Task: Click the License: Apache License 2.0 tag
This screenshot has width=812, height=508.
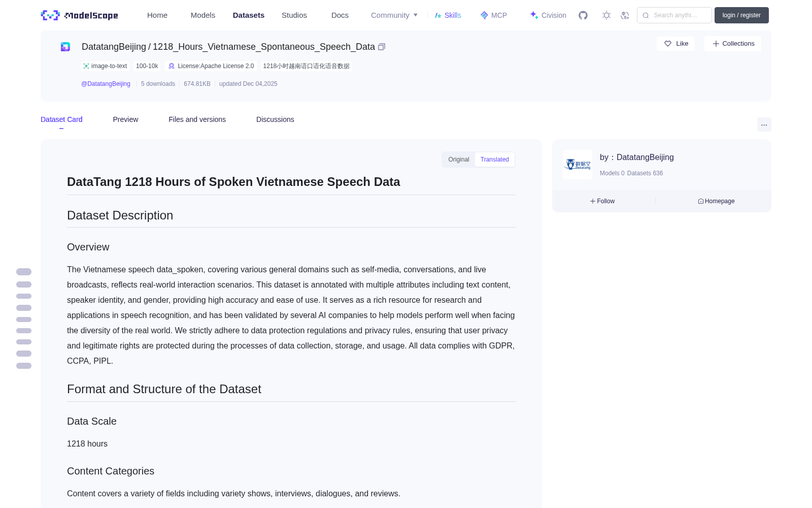Action: tap(211, 66)
